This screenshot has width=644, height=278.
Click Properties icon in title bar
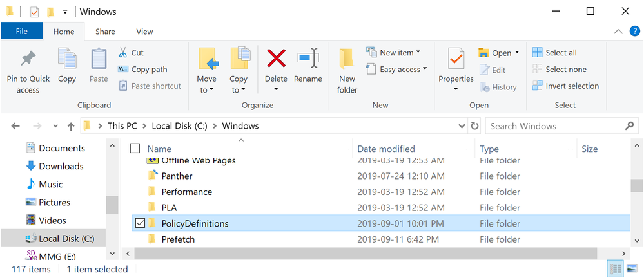35,12
